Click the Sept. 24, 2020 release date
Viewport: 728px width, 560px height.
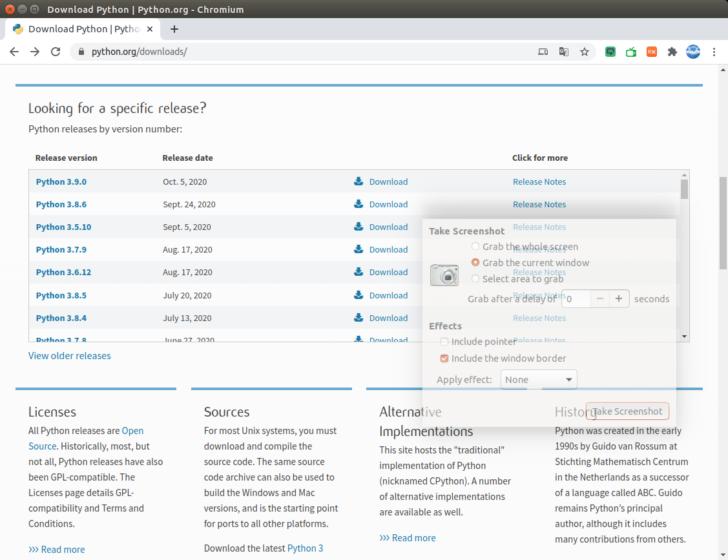click(189, 204)
